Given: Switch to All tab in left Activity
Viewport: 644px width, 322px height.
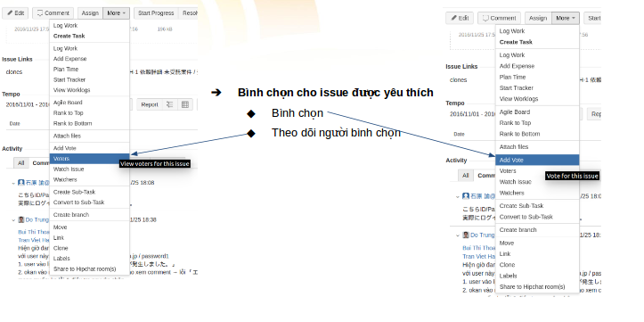Looking at the screenshot, I should click(21, 163).
